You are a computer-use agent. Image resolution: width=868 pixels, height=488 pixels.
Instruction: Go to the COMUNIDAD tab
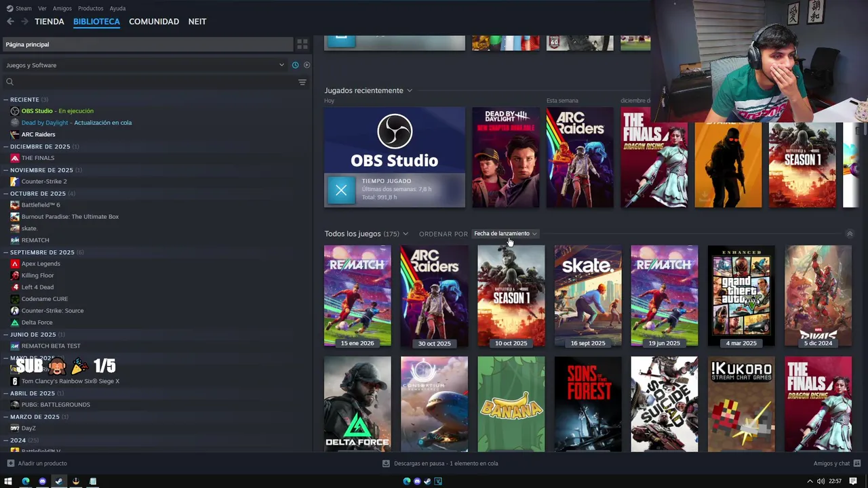click(154, 22)
